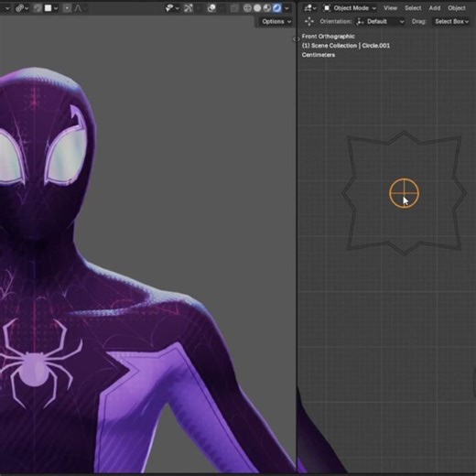The height and width of the screenshot is (476, 476).
Task: Open the editor type selector icon
Action: 310,8
